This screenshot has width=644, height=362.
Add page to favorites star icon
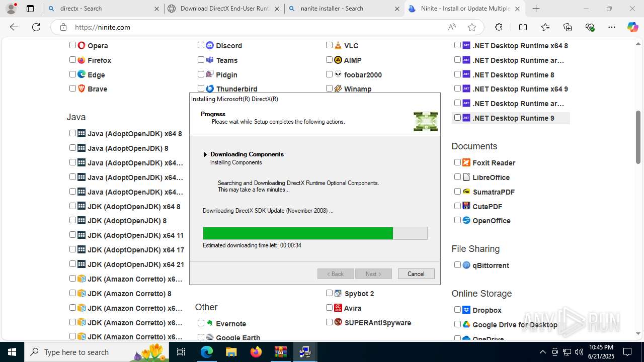coord(471,27)
